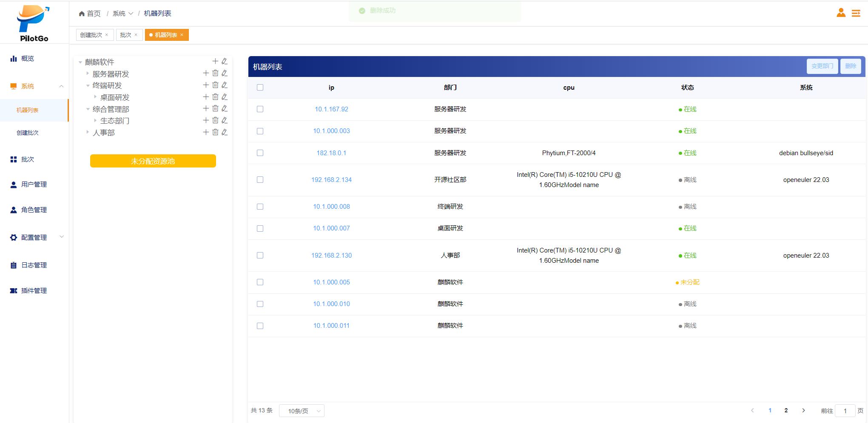This screenshot has width=868, height=423.
Task: Open 日志管理 in the sidebar
Action: click(34, 265)
